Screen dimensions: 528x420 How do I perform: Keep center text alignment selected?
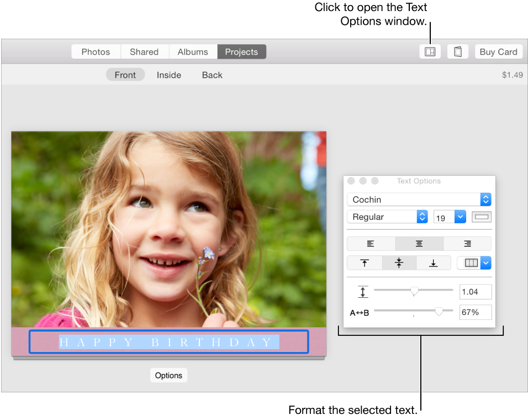click(x=419, y=243)
